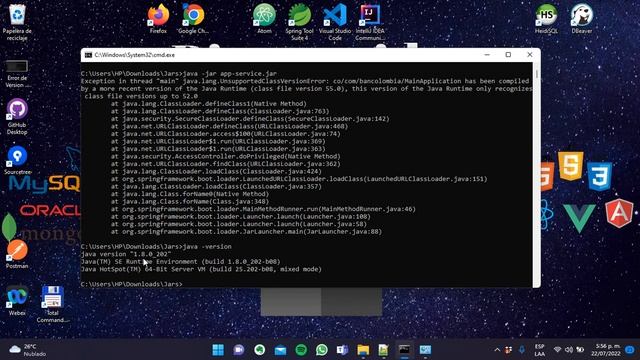Image resolution: width=640 pixels, height=360 pixels.
Task: Open File Explorer from the taskbar
Action: (363, 350)
